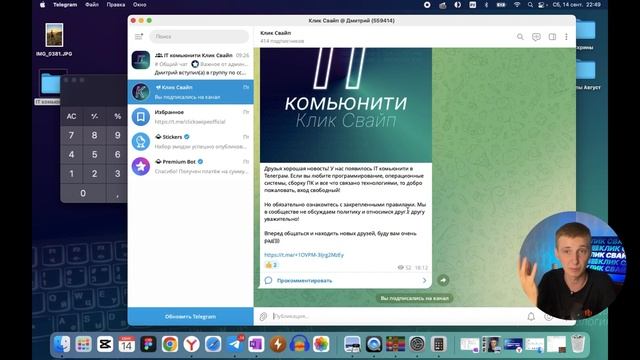
Task: Click the Wi-Fi status icon
Action: coord(517,5)
